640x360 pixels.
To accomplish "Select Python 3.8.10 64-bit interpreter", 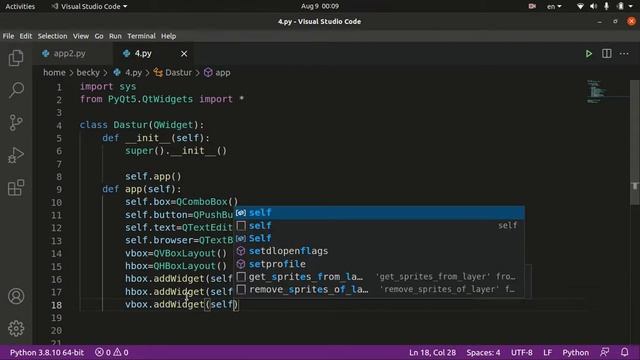I will pyautogui.click(x=47, y=352).
